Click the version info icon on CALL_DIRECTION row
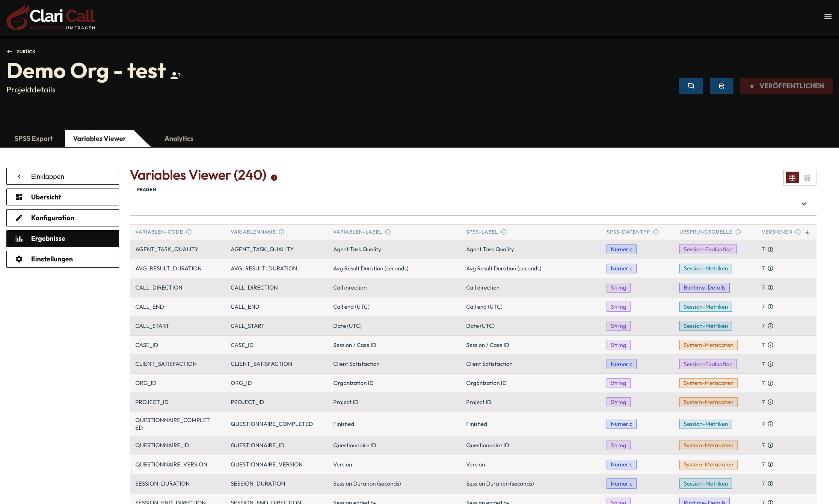 (x=770, y=287)
